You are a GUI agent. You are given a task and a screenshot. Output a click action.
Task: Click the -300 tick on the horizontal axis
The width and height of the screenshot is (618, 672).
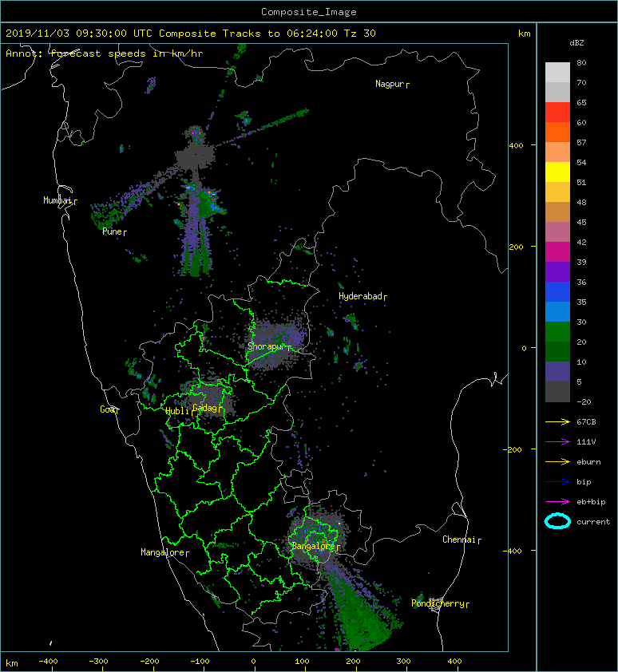tap(98, 662)
